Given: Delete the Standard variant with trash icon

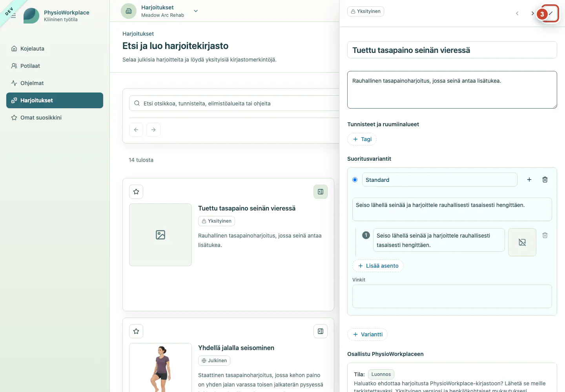Looking at the screenshot, I should coord(545,180).
